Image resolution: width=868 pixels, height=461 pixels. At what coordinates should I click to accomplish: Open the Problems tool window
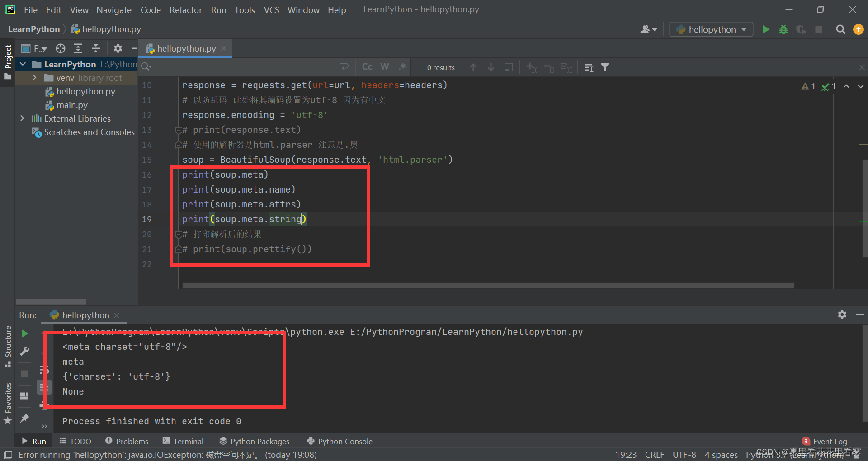pyautogui.click(x=127, y=441)
